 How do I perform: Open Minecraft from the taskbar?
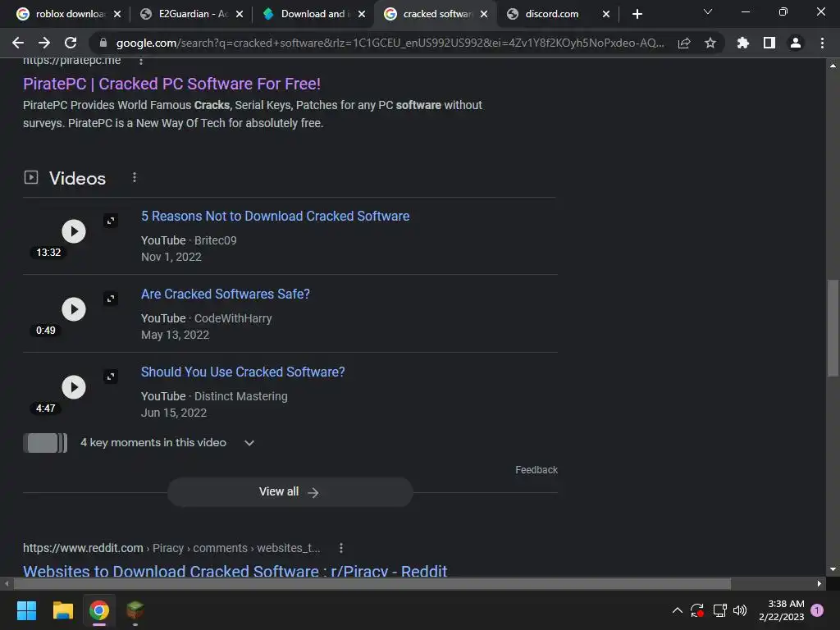pos(135,610)
